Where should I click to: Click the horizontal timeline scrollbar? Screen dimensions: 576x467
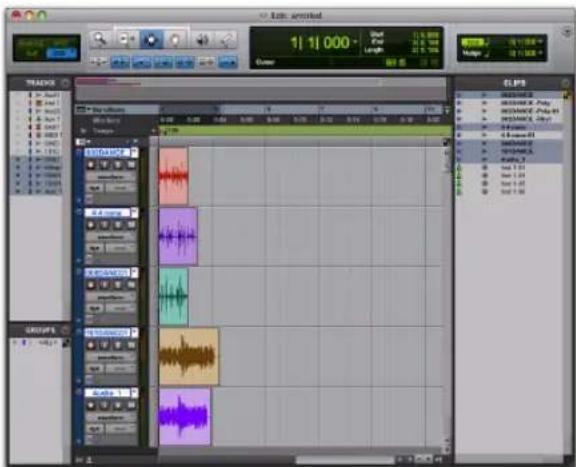pos(345,460)
